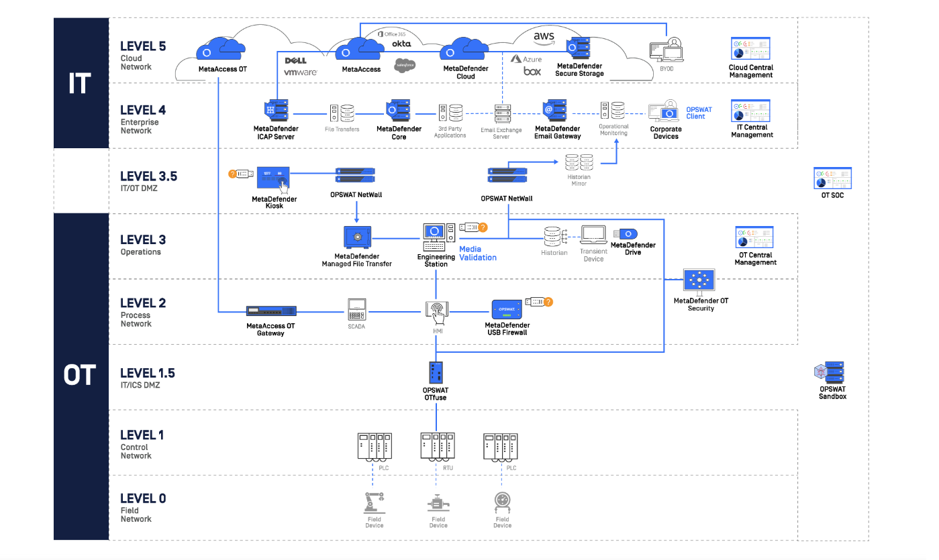
Task: Select the RTU rack icon
Action: pos(437,446)
